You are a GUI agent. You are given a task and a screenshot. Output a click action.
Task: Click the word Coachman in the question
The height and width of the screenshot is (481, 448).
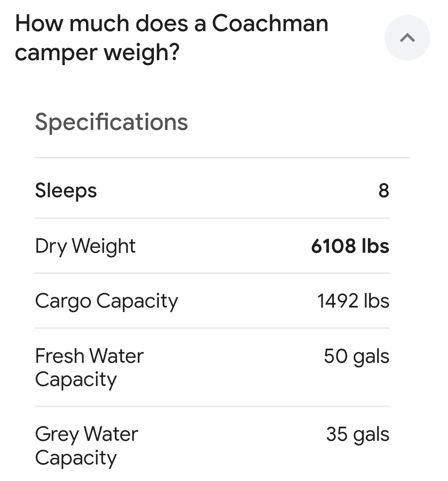270,23
